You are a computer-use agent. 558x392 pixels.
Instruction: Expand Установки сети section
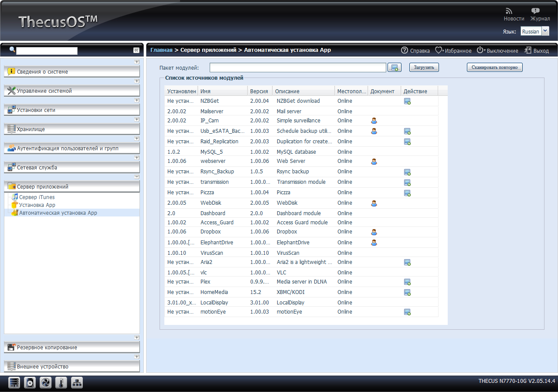[x=72, y=110]
